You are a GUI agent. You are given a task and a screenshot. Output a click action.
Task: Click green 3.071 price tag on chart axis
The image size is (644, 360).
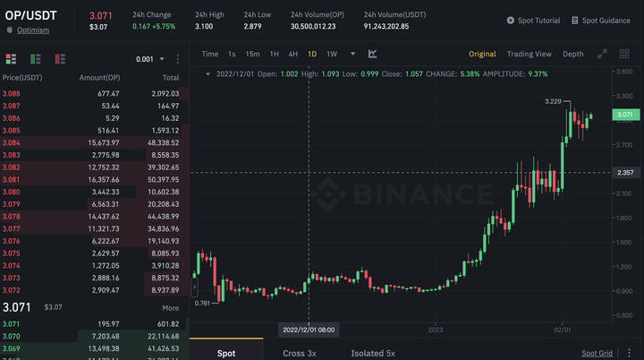coord(625,115)
